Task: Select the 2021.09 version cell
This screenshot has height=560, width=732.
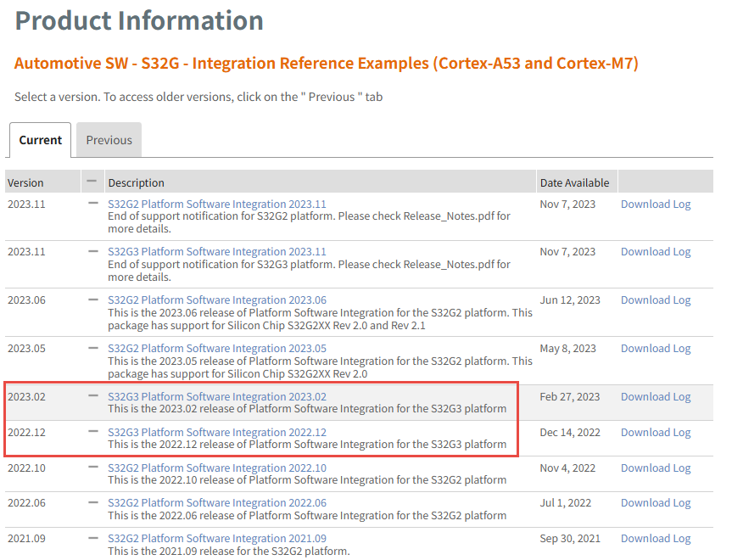Action: click(x=26, y=539)
